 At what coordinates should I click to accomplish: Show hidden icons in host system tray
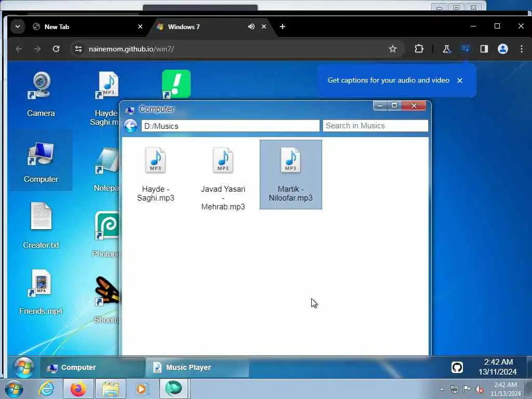coord(442,389)
